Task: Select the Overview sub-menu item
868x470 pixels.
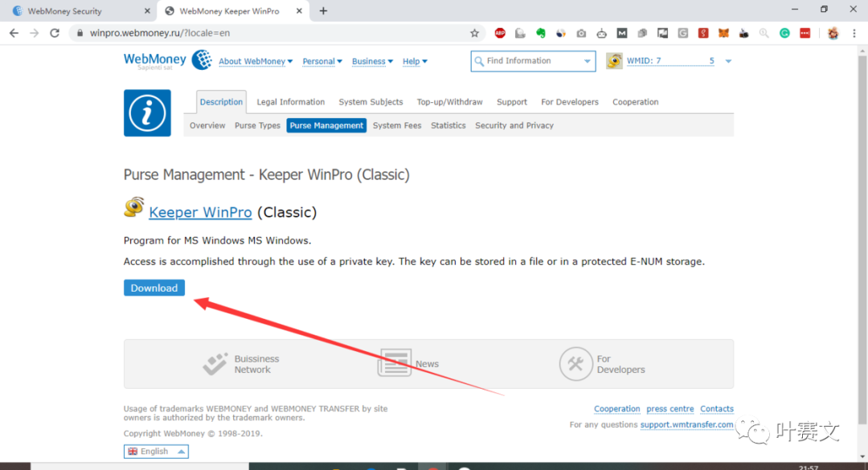Action: (x=207, y=125)
